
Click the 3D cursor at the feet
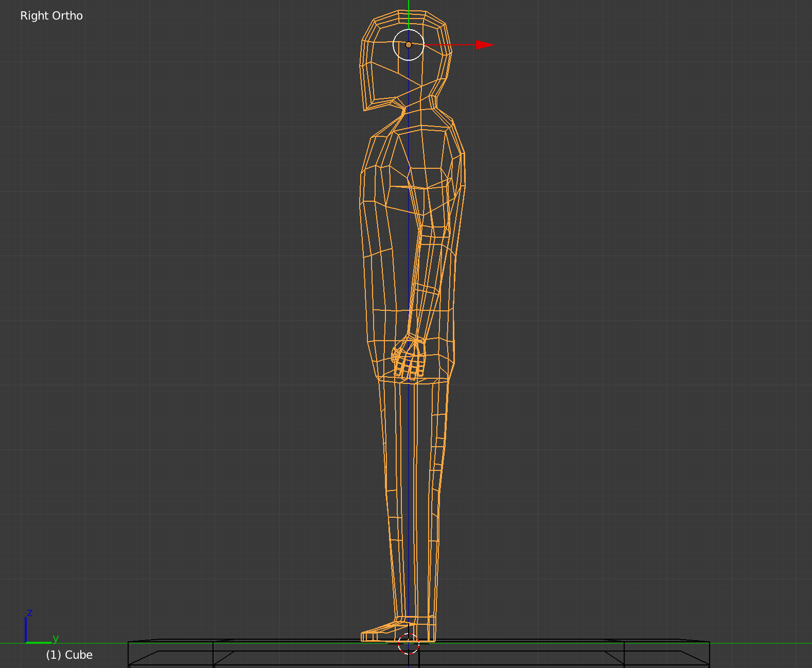[x=409, y=643]
